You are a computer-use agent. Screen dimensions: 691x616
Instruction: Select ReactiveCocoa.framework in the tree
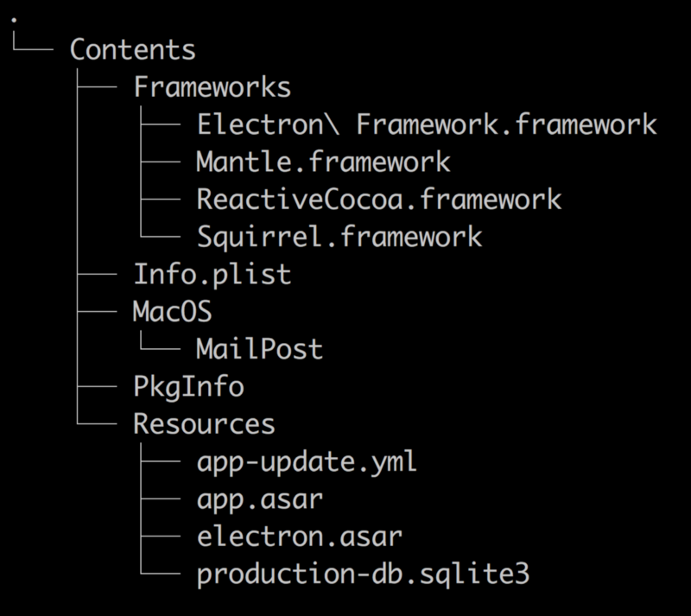pos(379,200)
